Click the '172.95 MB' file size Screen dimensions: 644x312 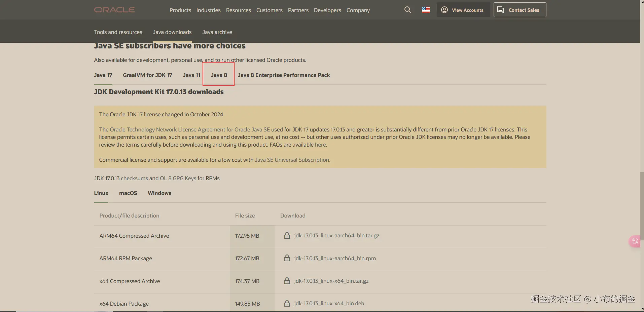point(247,236)
